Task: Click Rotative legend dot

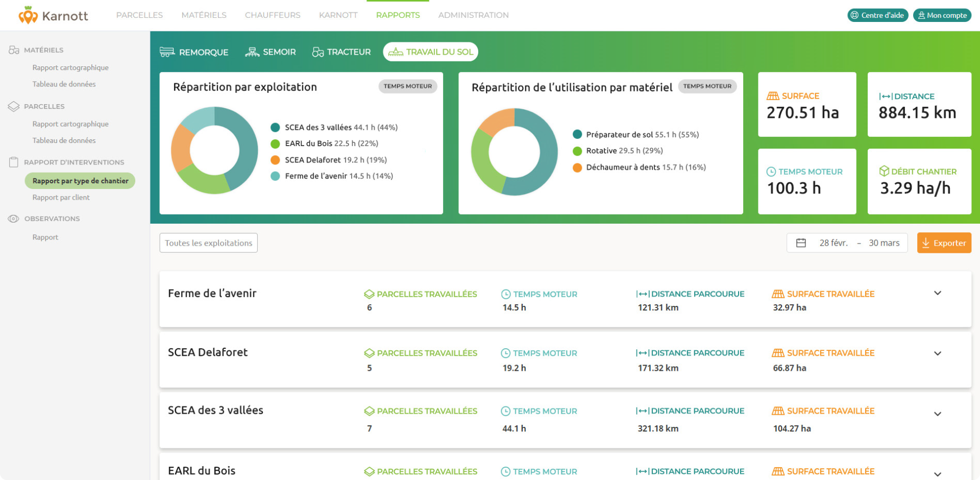Action: point(577,151)
